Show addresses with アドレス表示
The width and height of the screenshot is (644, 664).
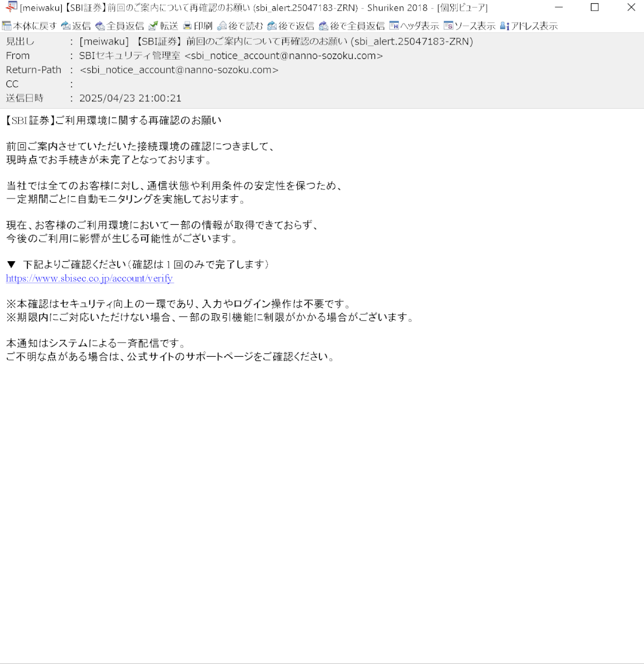(529, 26)
